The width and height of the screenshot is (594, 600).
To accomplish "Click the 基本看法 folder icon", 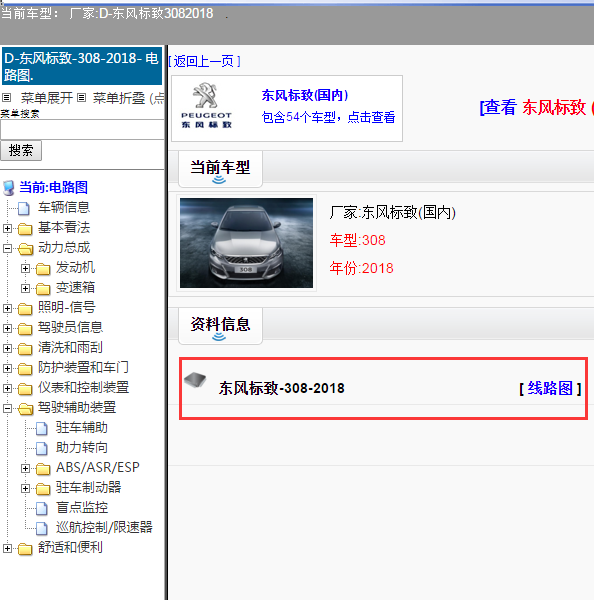I will (25, 228).
